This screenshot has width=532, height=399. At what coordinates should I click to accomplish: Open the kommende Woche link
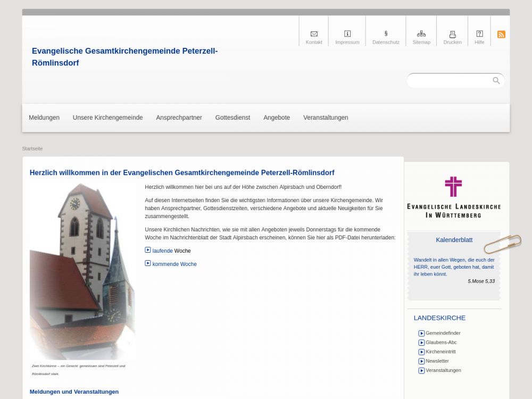[174, 264]
